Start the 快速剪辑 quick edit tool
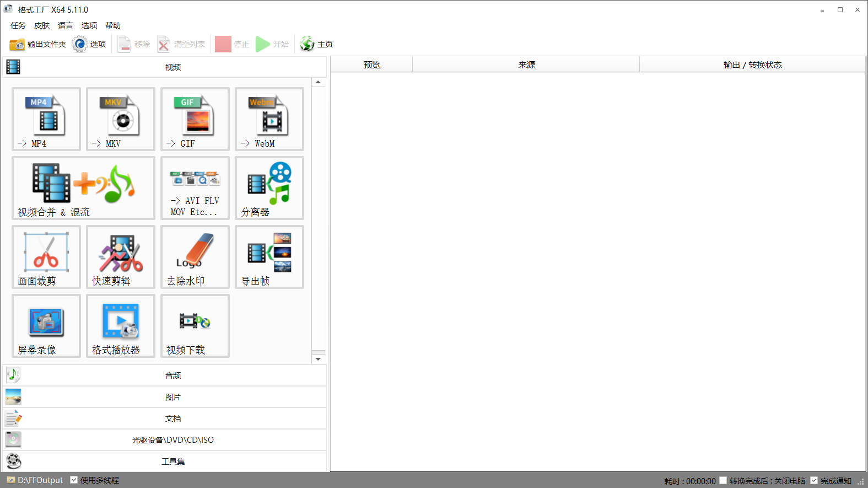Screen dimensions: 868x488 click(x=121, y=257)
